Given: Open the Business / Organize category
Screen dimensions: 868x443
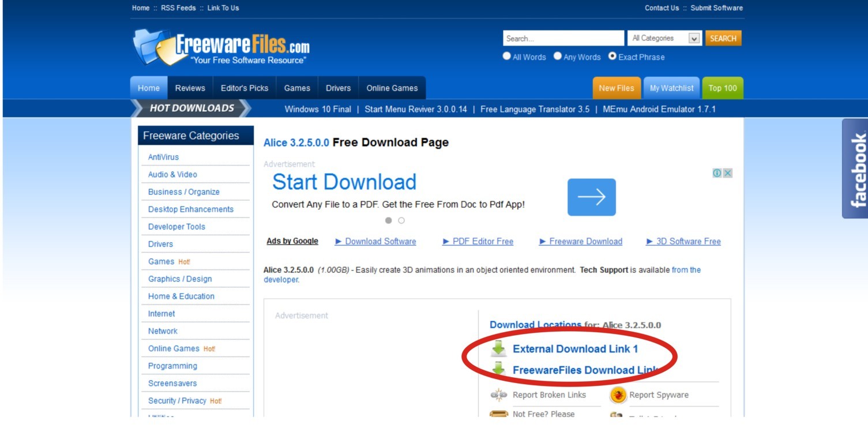Looking at the screenshot, I should point(184,192).
